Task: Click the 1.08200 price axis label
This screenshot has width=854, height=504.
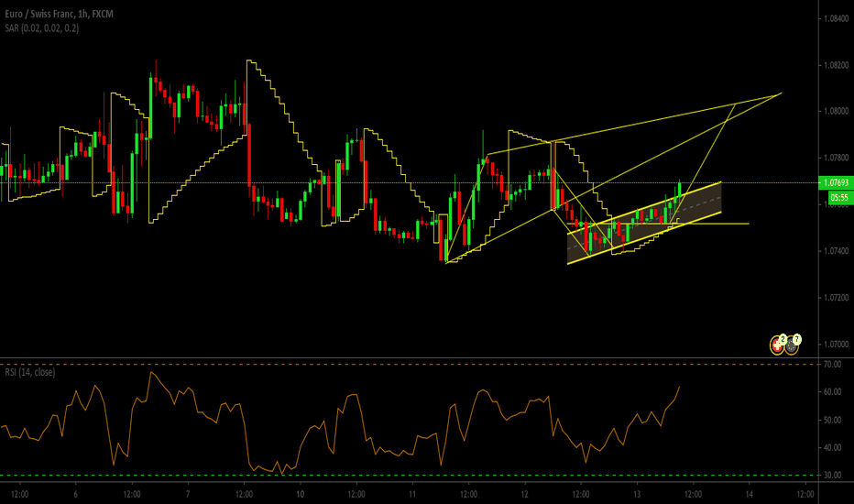Action: 836,65
